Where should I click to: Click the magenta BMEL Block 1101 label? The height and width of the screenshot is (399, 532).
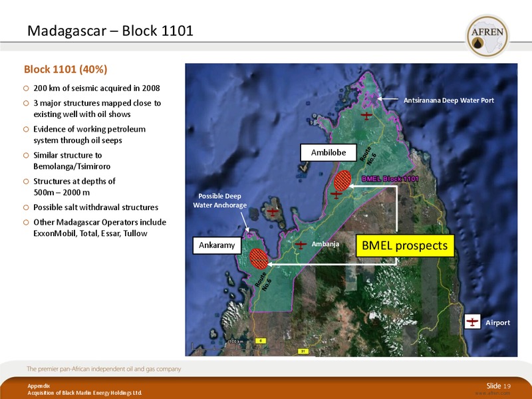tap(390, 178)
